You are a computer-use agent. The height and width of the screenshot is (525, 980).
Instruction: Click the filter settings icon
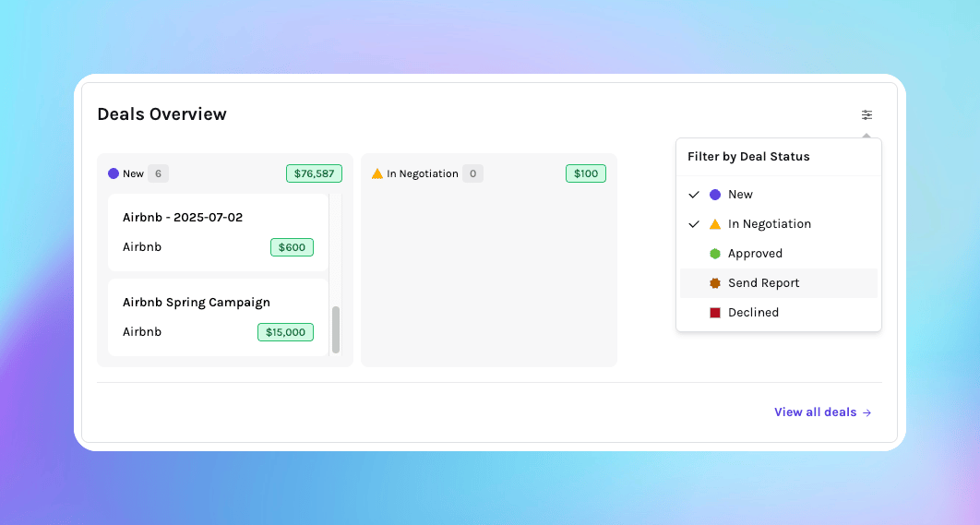pyautogui.click(x=866, y=114)
